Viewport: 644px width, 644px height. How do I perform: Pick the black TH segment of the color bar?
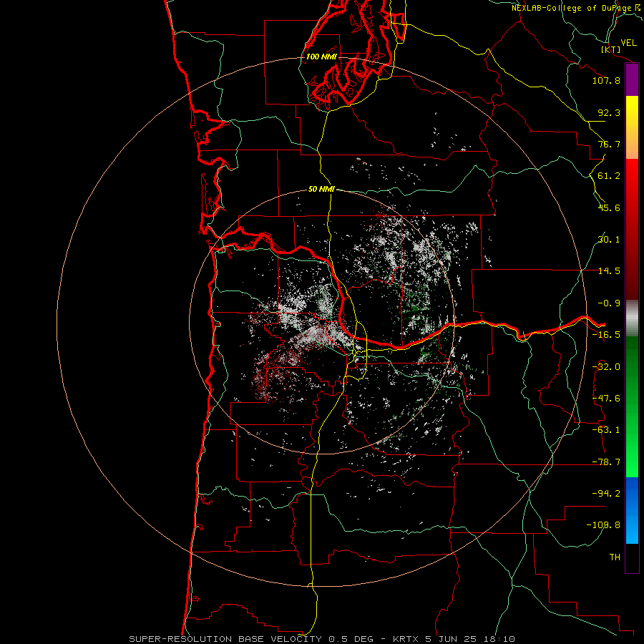(x=632, y=557)
